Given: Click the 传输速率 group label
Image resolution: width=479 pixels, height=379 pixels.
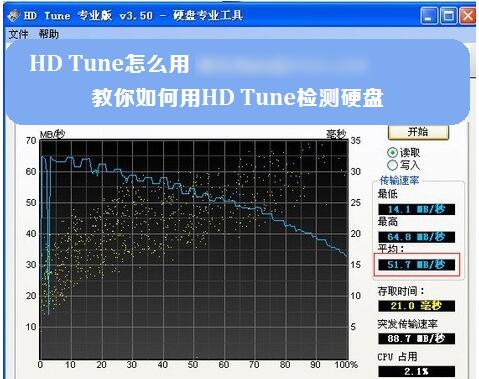Looking at the screenshot, I should pyautogui.click(x=399, y=180).
